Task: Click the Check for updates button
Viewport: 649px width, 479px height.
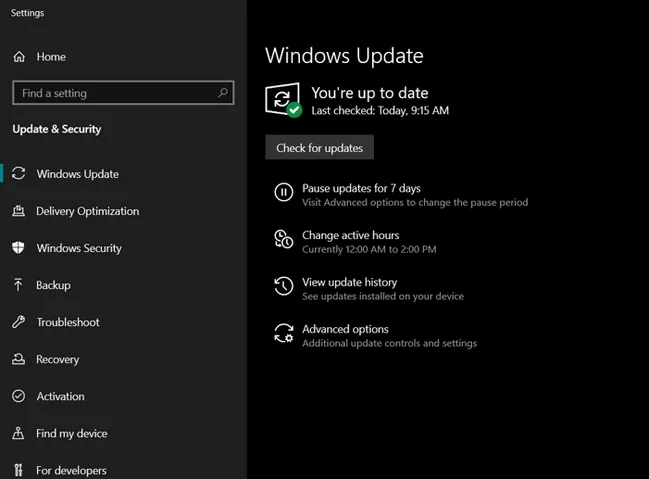Action: [320, 147]
